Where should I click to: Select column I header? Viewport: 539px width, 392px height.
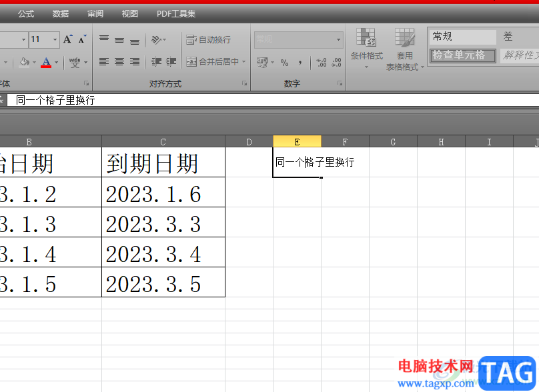tap(489, 142)
